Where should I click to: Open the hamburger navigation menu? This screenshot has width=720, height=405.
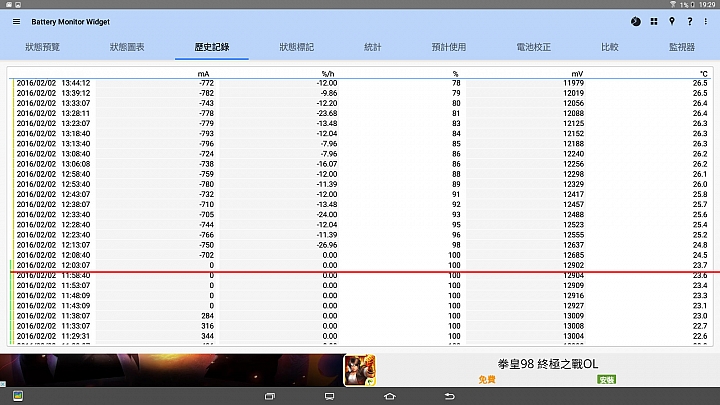click(17, 22)
